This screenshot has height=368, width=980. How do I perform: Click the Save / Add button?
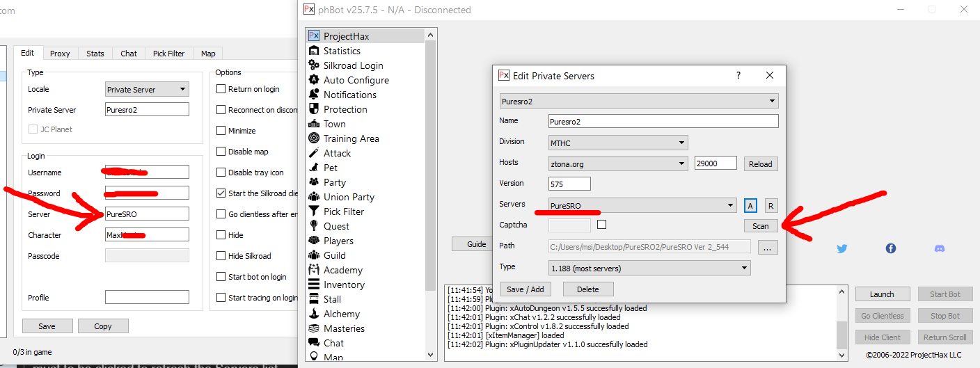pyautogui.click(x=525, y=289)
